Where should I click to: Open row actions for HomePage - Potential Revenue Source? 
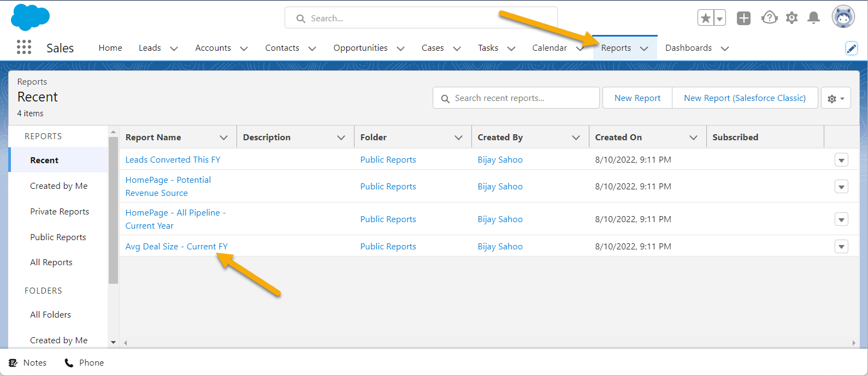(x=841, y=187)
